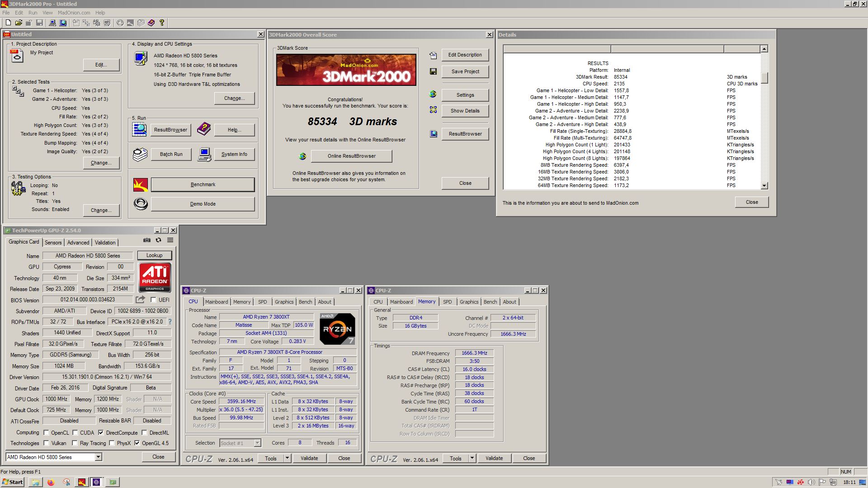Click the BIOS share/export icon in GPU-Z
The height and width of the screenshot is (488, 868).
pyautogui.click(x=141, y=300)
